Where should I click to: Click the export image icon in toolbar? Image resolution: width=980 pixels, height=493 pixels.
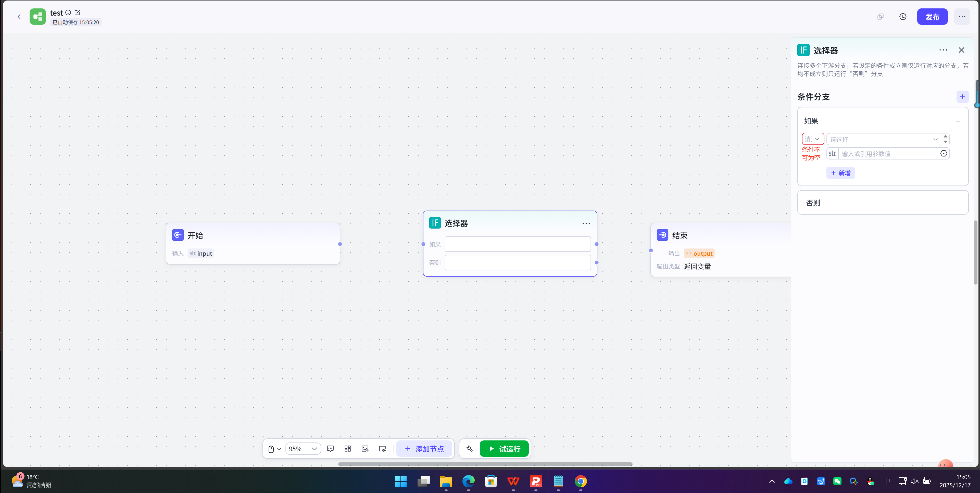tap(365, 449)
